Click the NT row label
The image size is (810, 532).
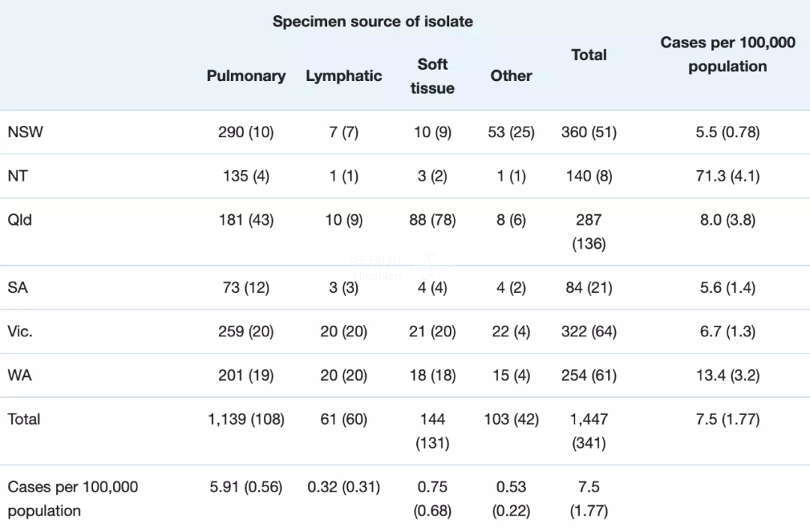pyautogui.click(x=17, y=176)
